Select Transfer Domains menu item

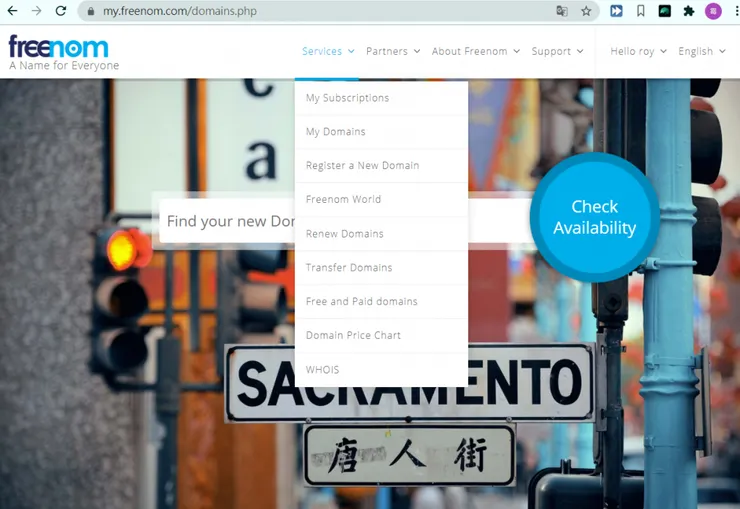coord(381,267)
